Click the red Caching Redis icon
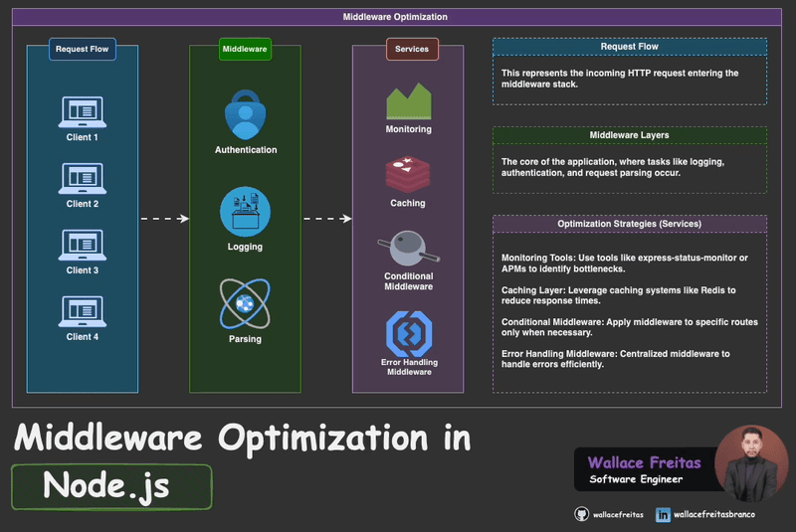This screenshot has width=796, height=532. coord(408,174)
